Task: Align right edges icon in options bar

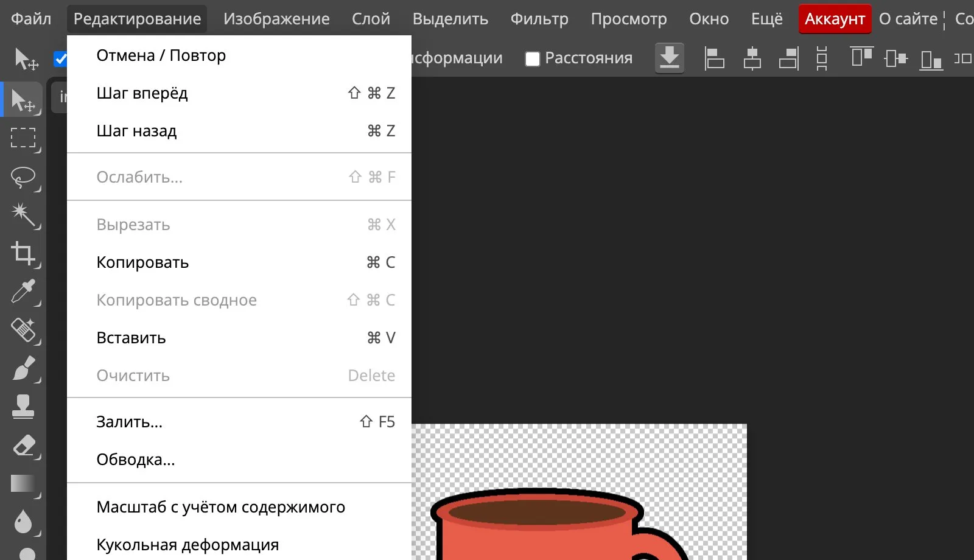Action: point(789,58)
